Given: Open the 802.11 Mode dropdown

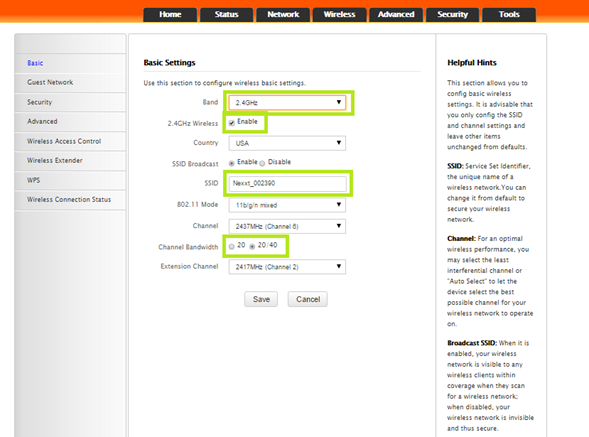Looking at the screenshot, I should 287,205.
